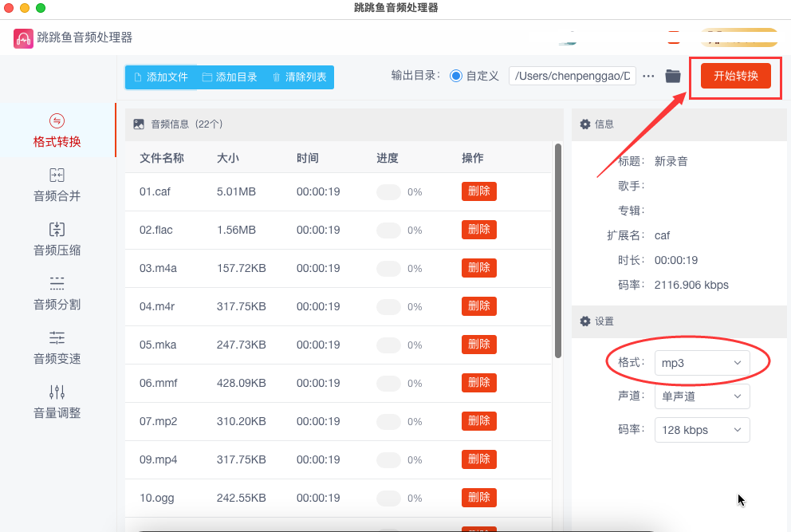Delete the 01.caf file from the list

tap(478, 191)
